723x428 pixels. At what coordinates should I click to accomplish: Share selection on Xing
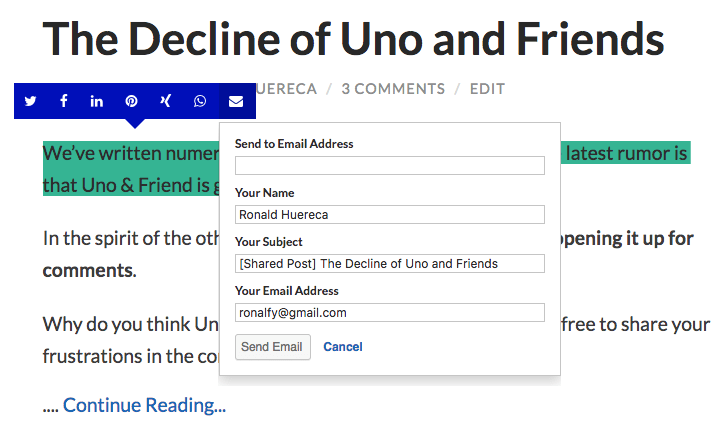(166, 101)
